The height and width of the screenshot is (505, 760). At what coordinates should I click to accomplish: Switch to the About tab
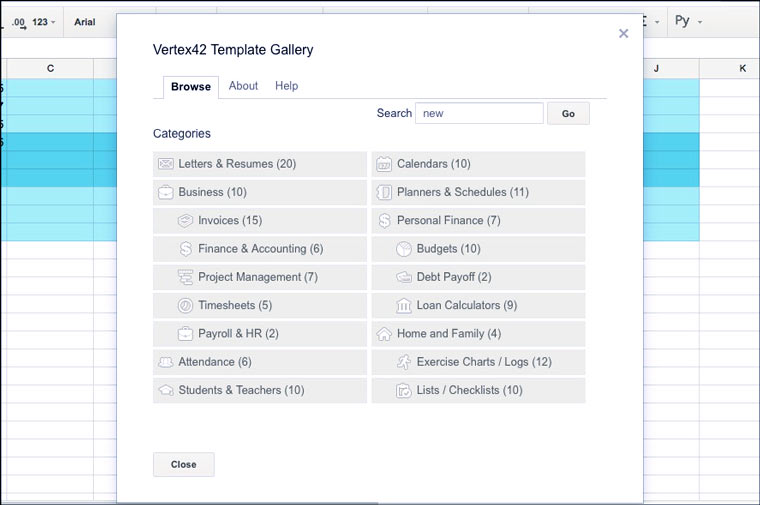pyautogui.click(x=243, y=86)
